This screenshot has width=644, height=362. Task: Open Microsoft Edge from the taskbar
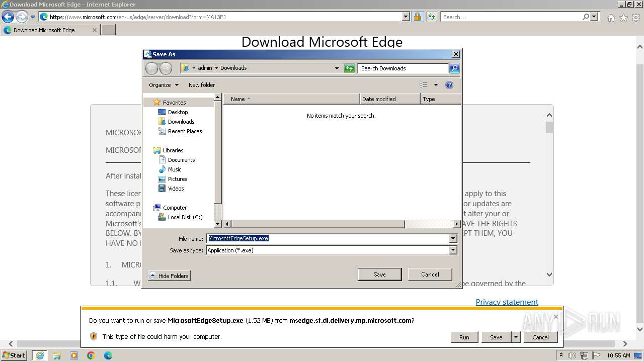(x=108, y=355)
